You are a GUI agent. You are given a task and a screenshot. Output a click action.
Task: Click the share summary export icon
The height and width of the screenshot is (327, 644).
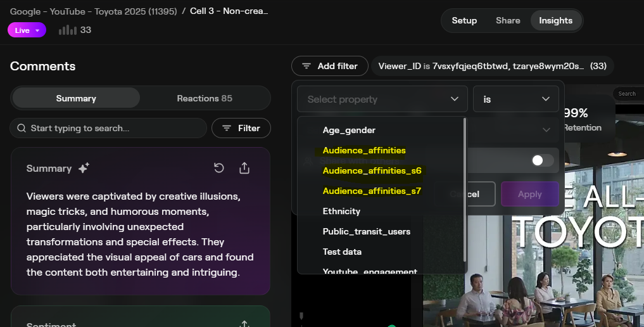[x=244, y=168]
